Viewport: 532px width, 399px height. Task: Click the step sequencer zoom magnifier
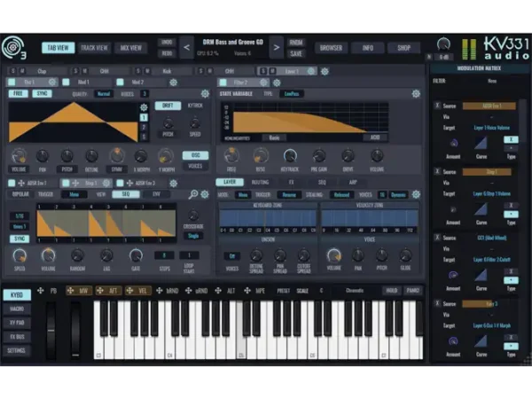point(193,194)
